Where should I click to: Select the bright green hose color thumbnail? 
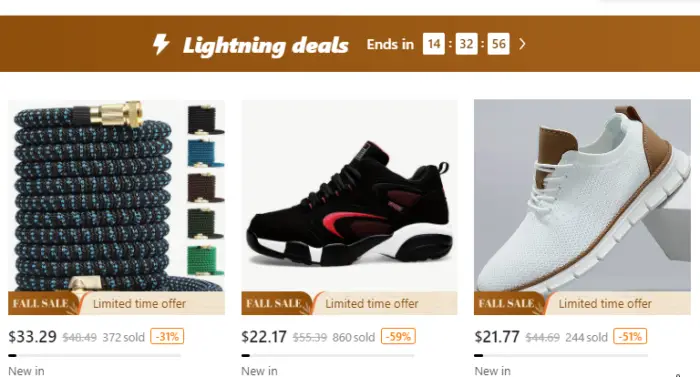(205, 260)
